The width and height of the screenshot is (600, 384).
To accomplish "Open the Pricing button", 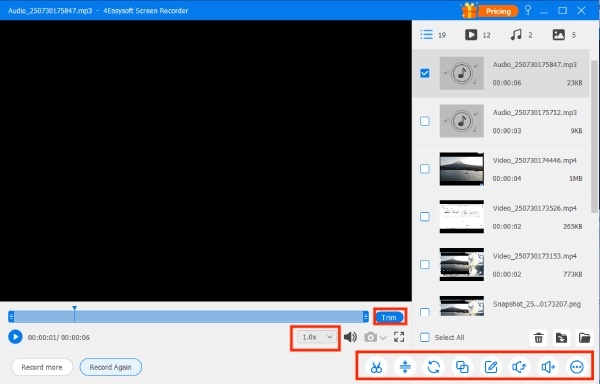I will point(498,11).
